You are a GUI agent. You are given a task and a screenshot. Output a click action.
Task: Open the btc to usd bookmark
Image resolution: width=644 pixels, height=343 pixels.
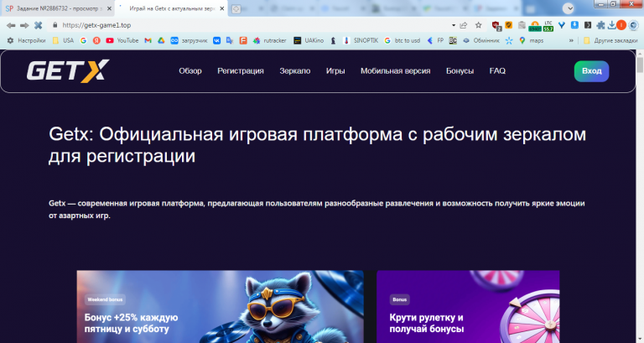tap(402, 40)
